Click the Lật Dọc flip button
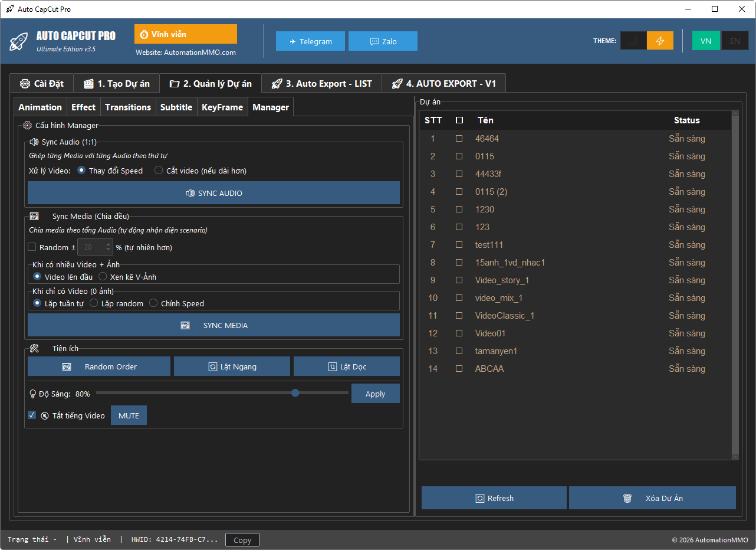Image resolution: width=756 pixels, height=550 pixels. point(347,366)
